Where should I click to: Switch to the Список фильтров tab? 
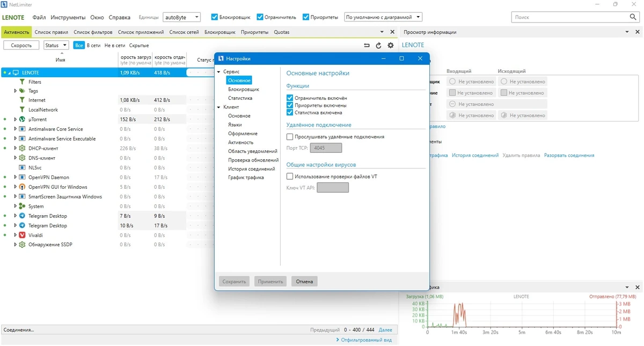pos(93,32)
